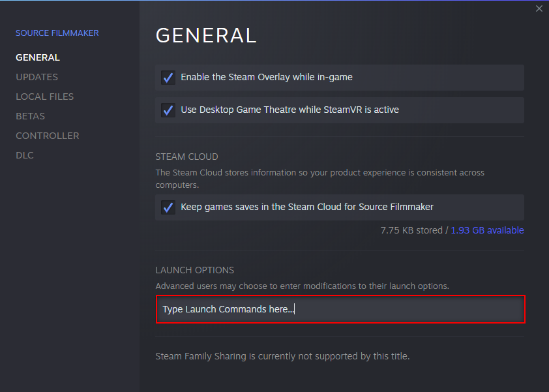Focus the Launch Options text field
The image size is (549, 392).
pos(340,309)
